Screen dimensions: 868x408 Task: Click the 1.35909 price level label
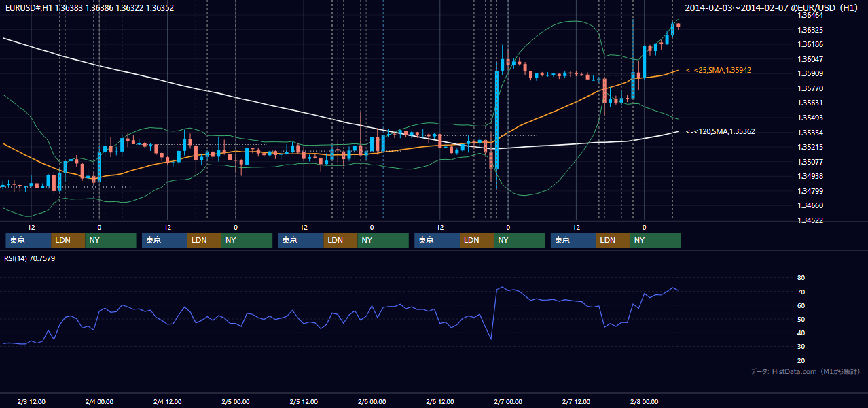click(810, 73)
